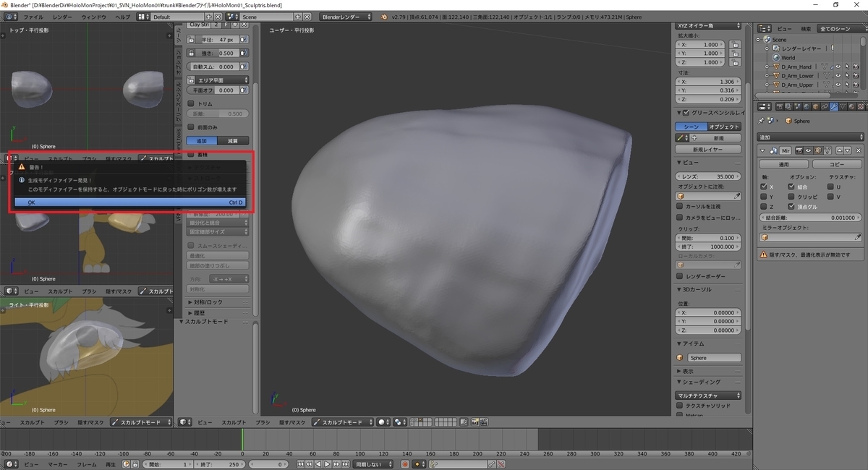Move the Mirror modifier up with the arrow icon
Image resolution: width=868 pixels, height=470 pixels.
click(840, 150)
